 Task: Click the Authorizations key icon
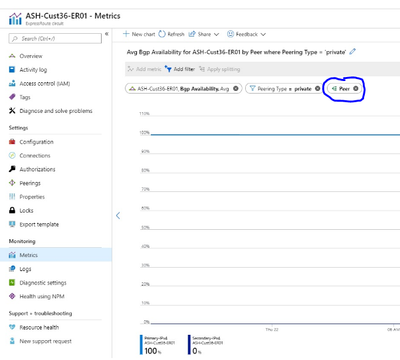tap(12, 169)
